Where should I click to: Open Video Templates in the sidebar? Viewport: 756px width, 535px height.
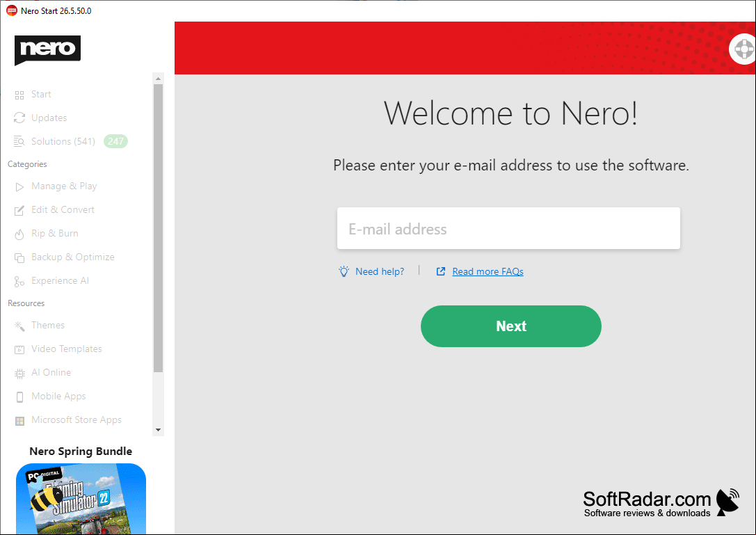click(x=67, y=349)
